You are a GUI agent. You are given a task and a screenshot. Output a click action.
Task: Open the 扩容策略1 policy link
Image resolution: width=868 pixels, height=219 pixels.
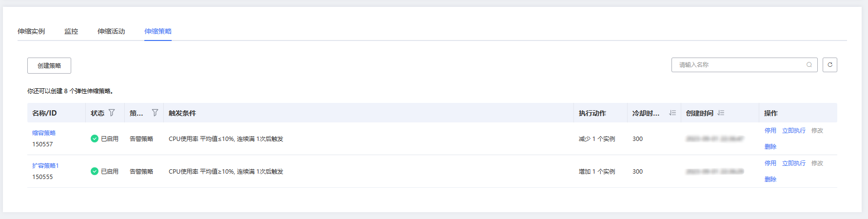45,165
